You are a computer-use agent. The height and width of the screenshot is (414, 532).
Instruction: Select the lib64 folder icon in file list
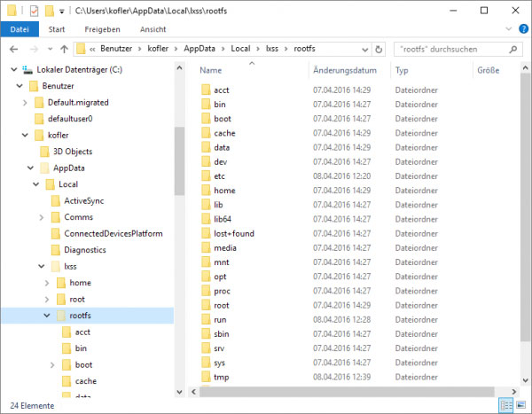click(206, 219)
